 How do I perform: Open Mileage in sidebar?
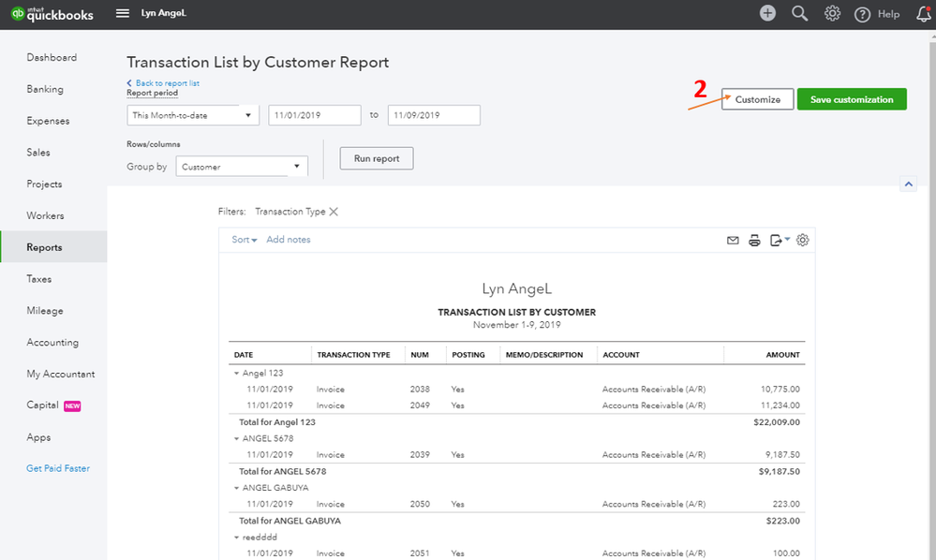(x=45, y=310)
